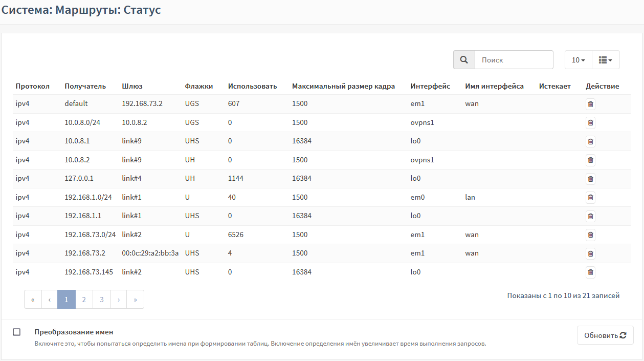
Task: Click the 192.168.1.1 destination cell
Action: pyautogui.click(x=83, y=216)
